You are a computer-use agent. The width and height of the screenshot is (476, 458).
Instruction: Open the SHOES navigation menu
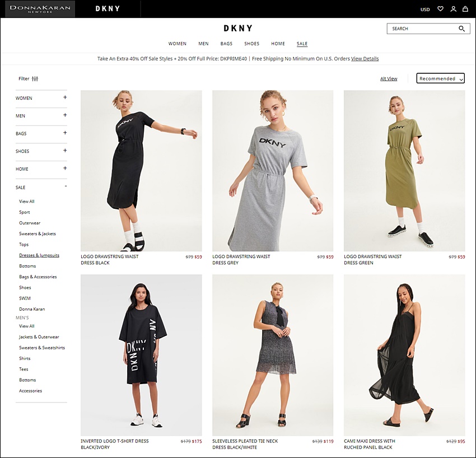pos(251,44)
